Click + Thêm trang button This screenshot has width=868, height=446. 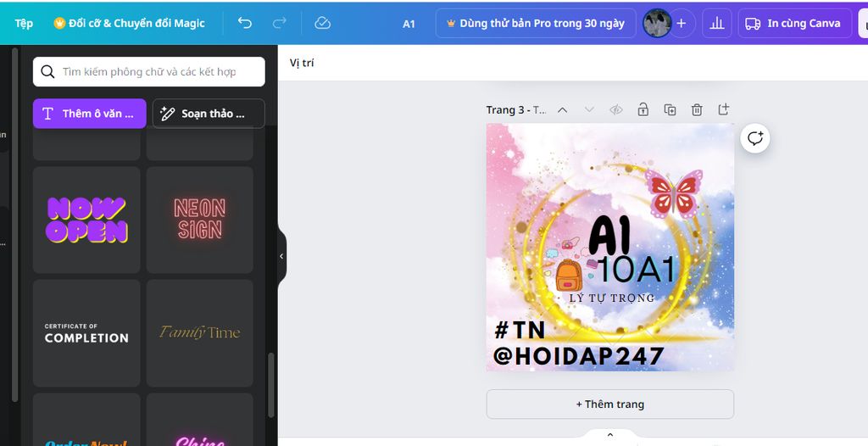pyautogui.click(x=610, y=404)
